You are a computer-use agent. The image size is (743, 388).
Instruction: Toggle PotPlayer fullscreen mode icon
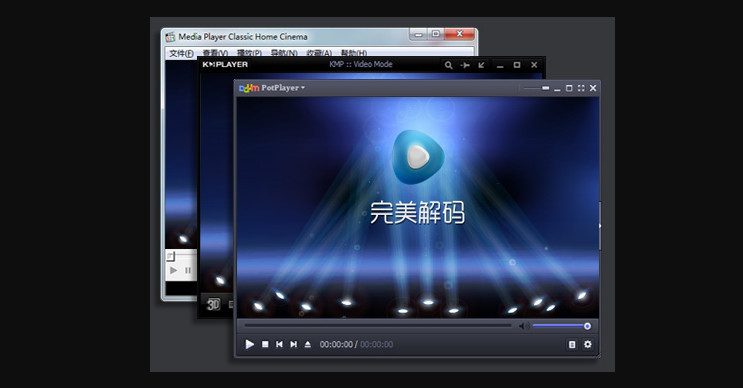tap(581, 88)
